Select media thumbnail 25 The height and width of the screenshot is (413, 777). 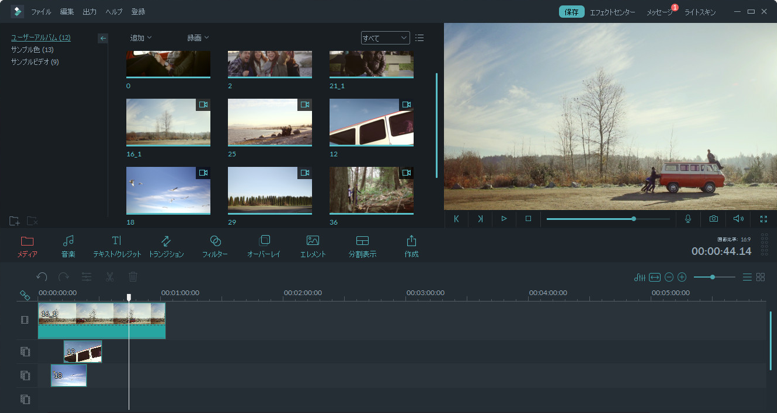click(270, 122)
